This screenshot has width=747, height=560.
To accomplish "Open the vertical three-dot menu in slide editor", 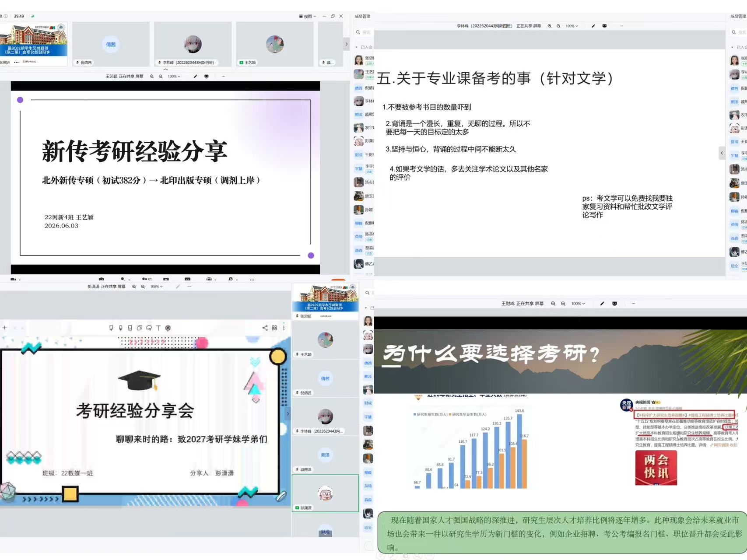I will coord(284,328).
